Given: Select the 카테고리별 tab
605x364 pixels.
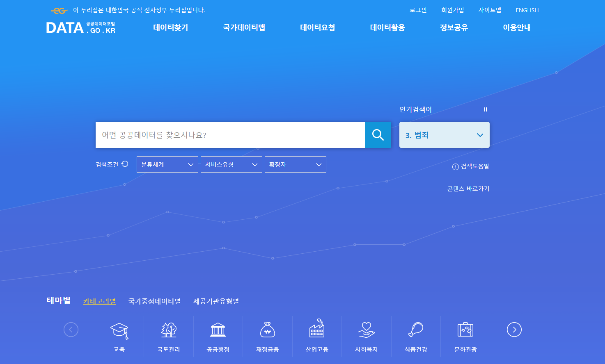Looking at the screenshot, I should (99, 301).
